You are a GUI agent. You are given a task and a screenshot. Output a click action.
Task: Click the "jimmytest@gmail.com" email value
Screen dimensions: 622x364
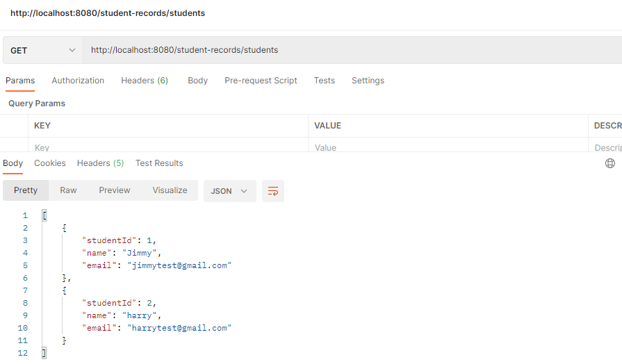(179, 265)
